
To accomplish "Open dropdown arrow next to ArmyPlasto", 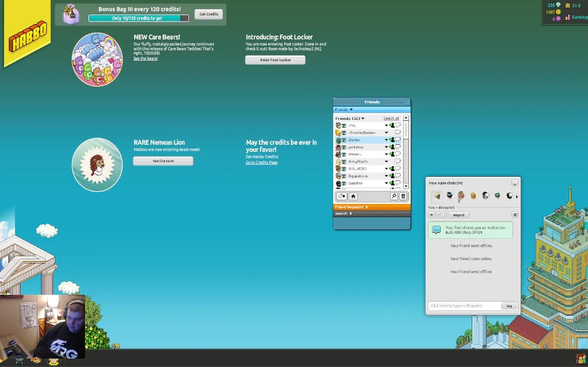I will click(386, 162).
